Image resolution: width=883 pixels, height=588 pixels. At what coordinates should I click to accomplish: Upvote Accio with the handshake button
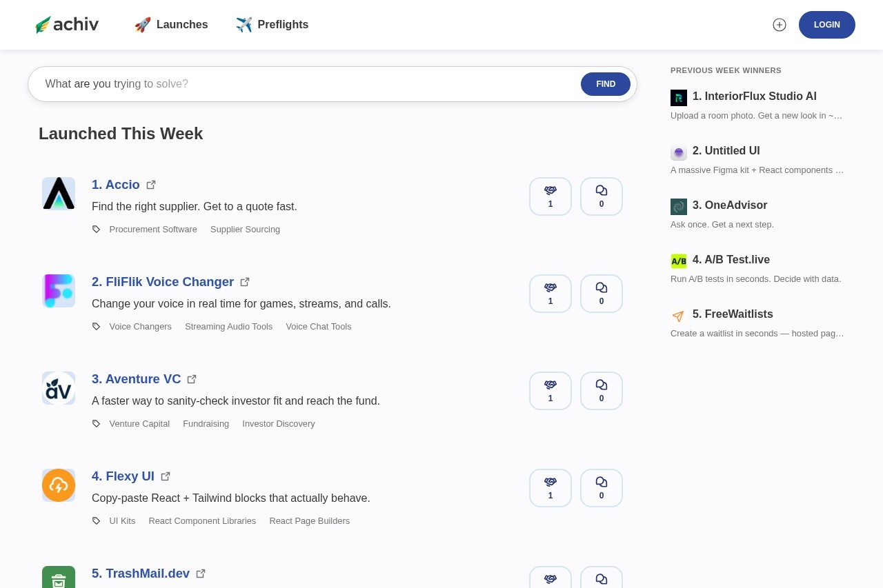click(550, 196)
